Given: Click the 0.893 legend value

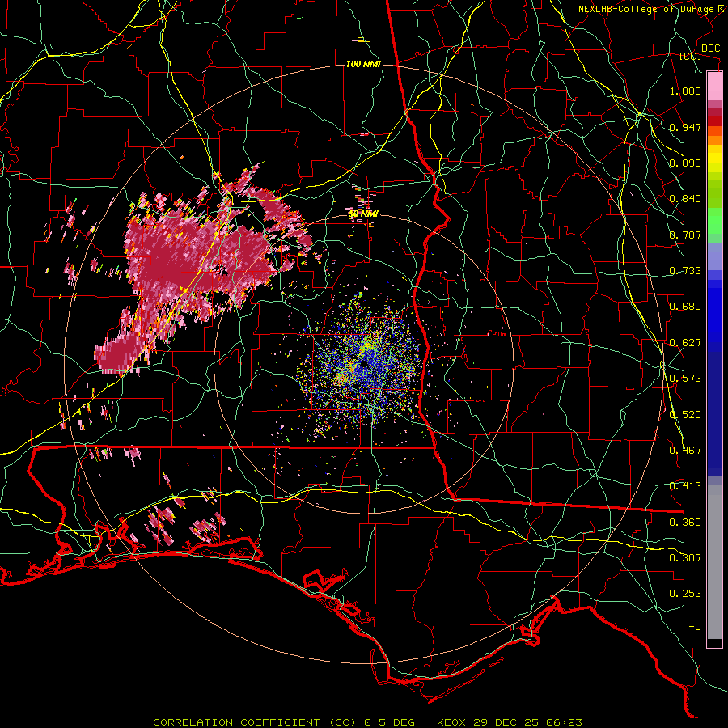Looking at the screenshot, I should click(685, 163).
